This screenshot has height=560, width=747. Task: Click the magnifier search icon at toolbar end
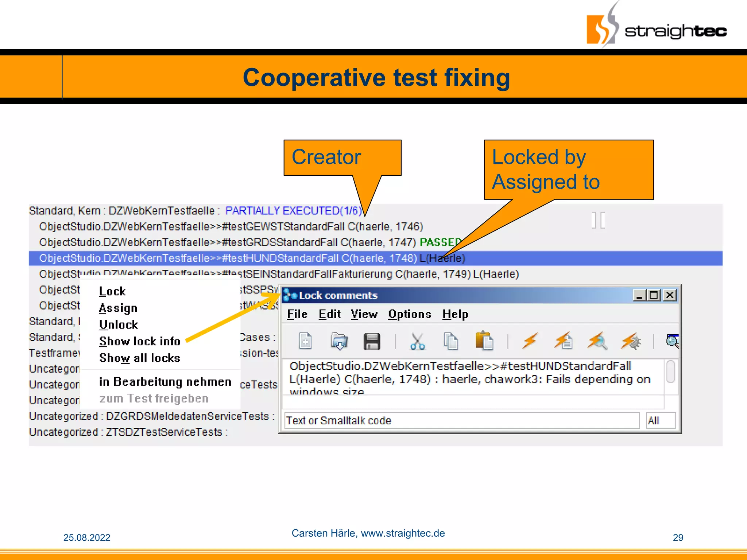point(672,341)
